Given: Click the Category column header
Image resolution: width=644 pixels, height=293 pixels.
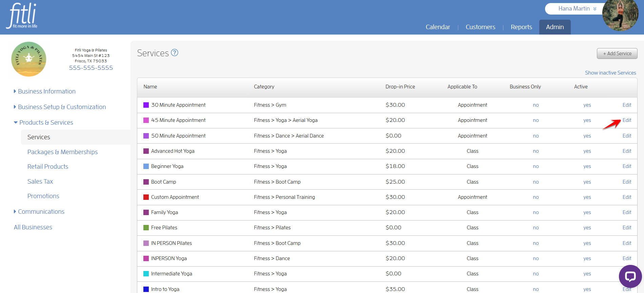Looking at the screenshot, I should tap(264, 87).
